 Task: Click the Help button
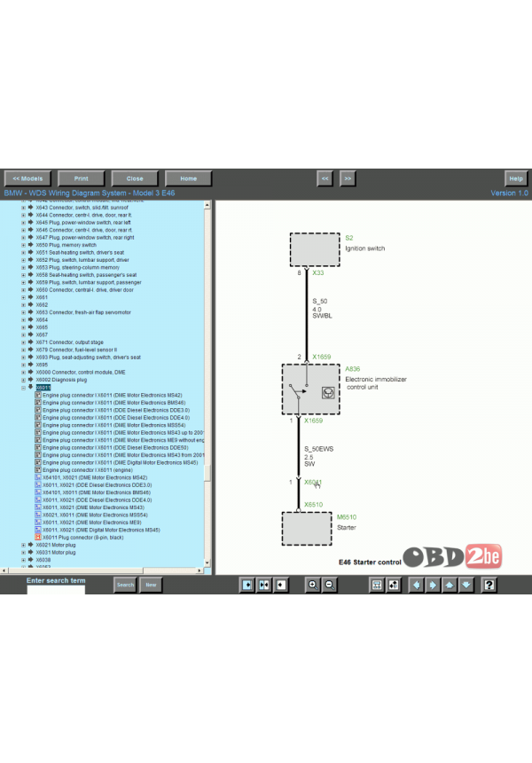point(516,178)
